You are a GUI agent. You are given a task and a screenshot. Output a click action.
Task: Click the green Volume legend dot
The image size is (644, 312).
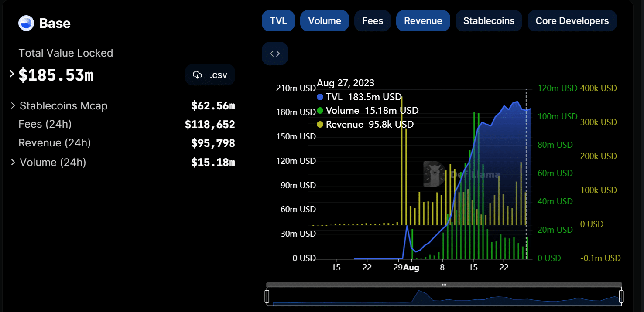pos(320,111)
